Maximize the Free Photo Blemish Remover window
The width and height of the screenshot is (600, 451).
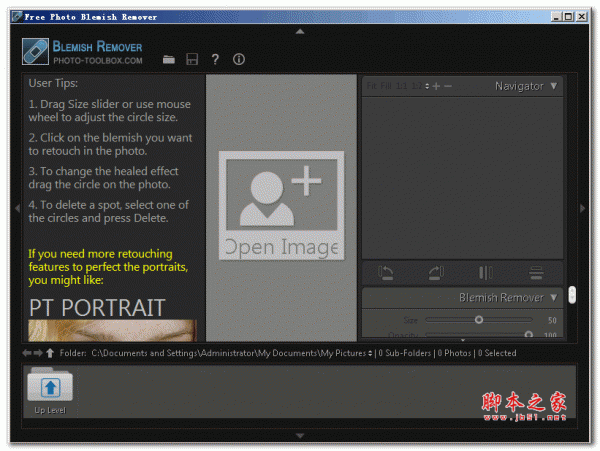[x=569, y=16]
